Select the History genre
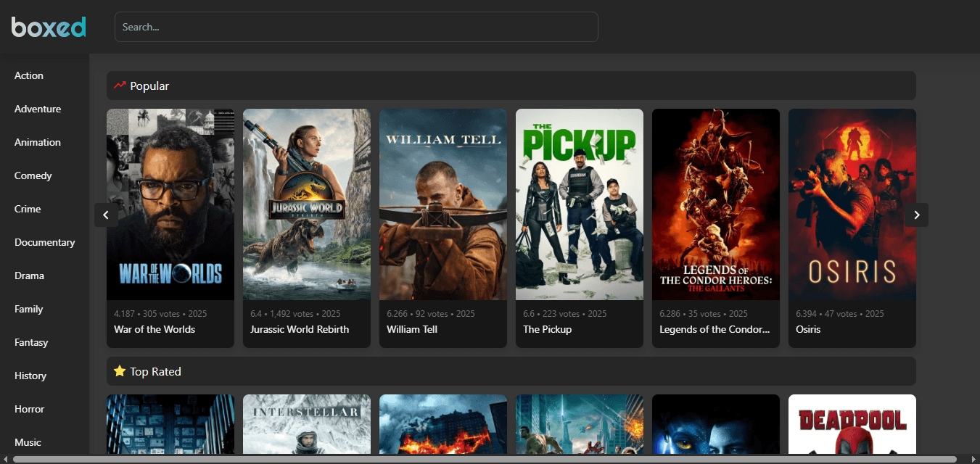Image resolution: width=980 pixels, height=464 pixels. pos(30,376)
